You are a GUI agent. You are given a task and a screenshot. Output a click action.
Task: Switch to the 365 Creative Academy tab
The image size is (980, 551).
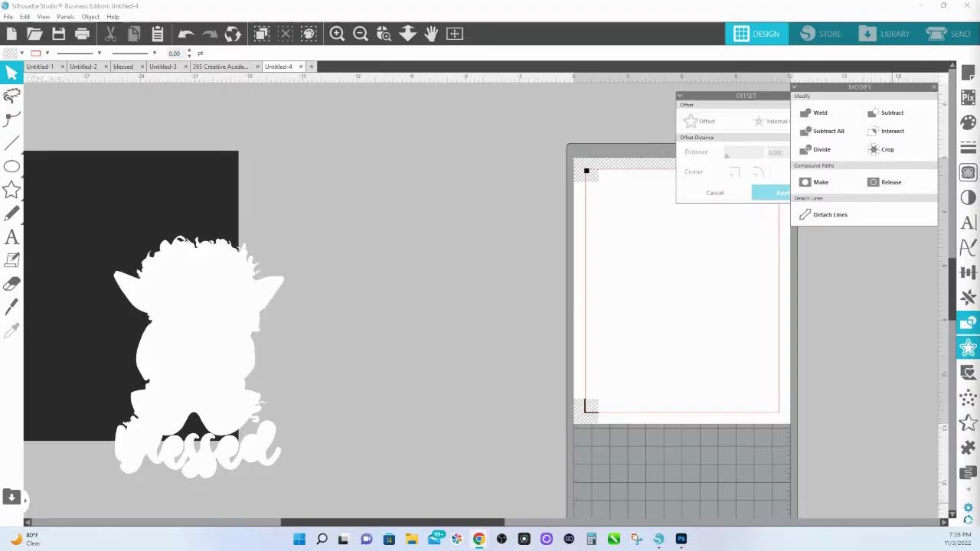point(220,67)
